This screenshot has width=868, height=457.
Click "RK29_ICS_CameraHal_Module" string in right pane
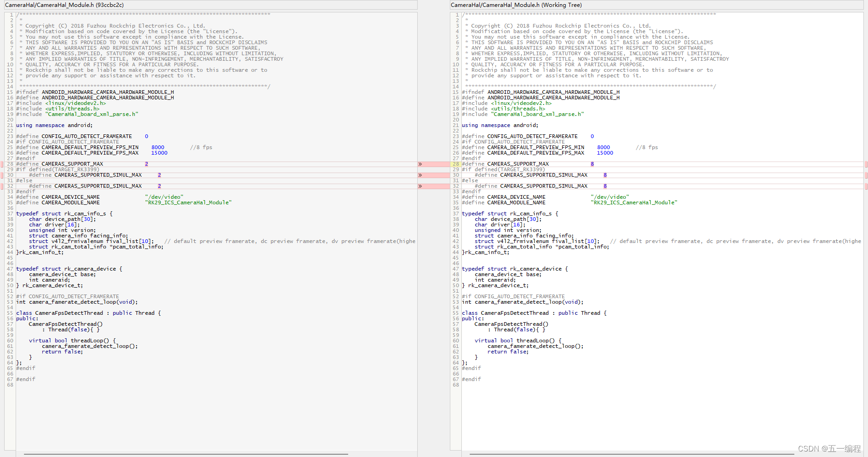(x=634, y=203)
